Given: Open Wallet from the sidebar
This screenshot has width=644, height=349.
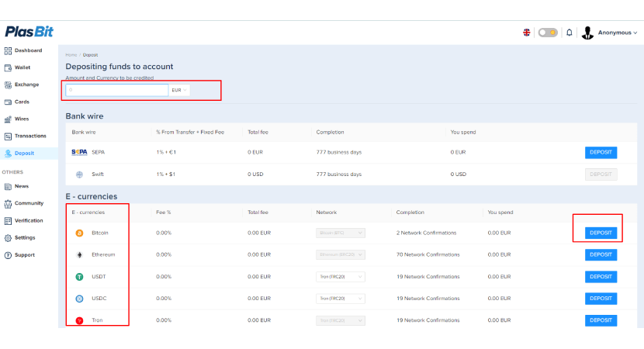Looking at the screenshot, I should click(x=23, y=67).
